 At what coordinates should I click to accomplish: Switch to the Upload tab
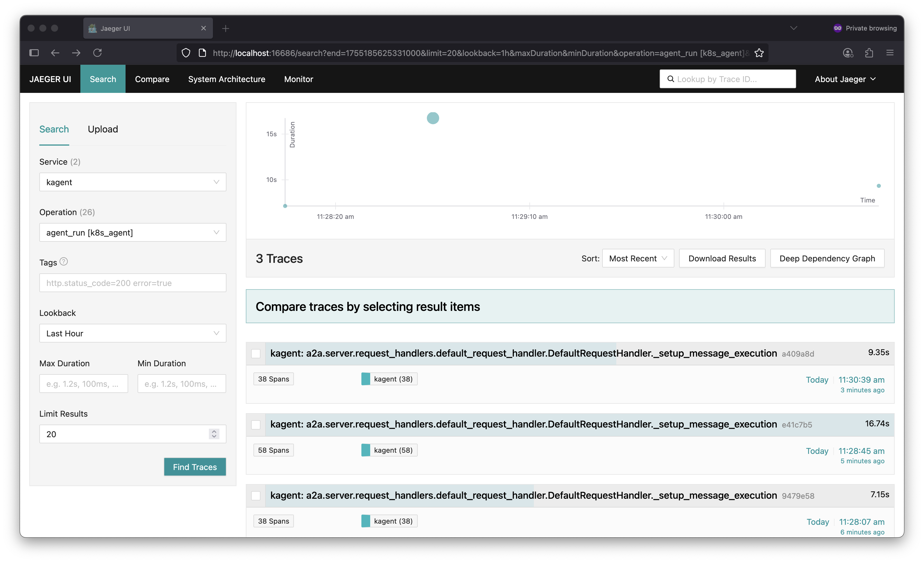[103, 129]
